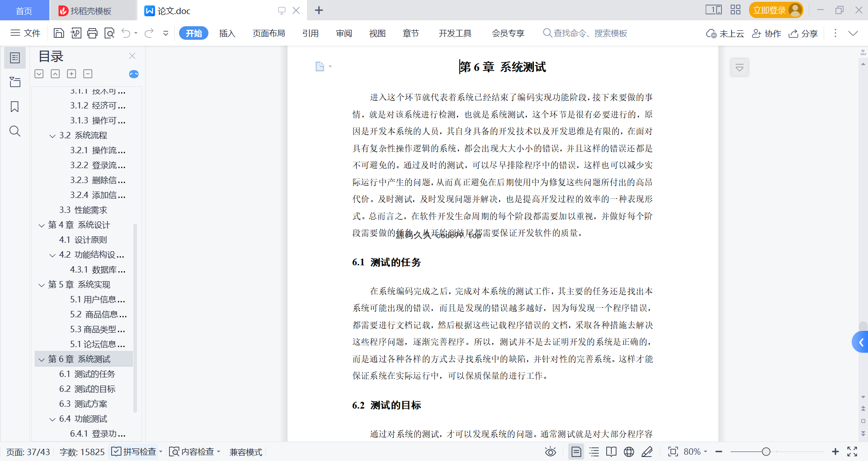Screen dimensions: 868x461
Task: Undo the last action
Action: tap(126, 33)
